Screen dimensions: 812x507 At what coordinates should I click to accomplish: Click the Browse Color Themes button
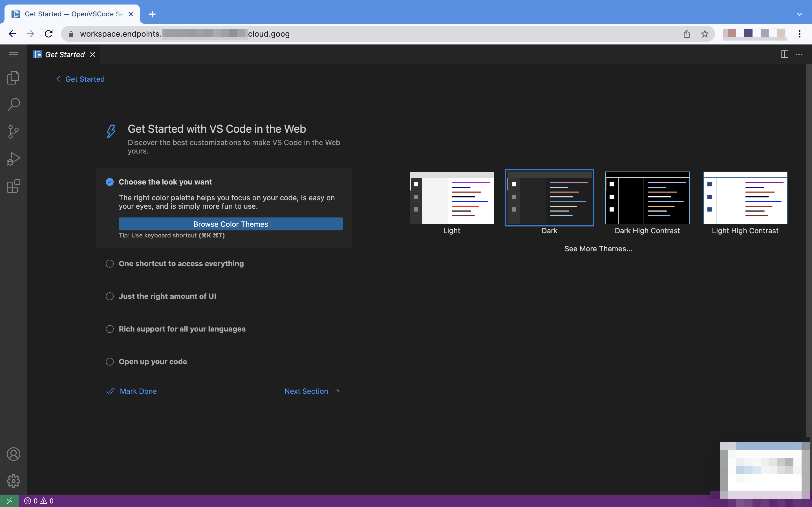coord(231,224)
